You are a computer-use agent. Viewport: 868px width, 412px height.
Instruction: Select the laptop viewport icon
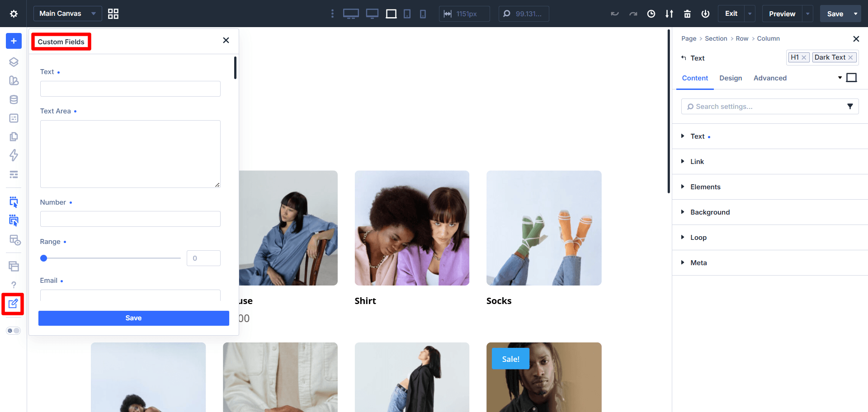pyautogui.click(x=372, y=14)
